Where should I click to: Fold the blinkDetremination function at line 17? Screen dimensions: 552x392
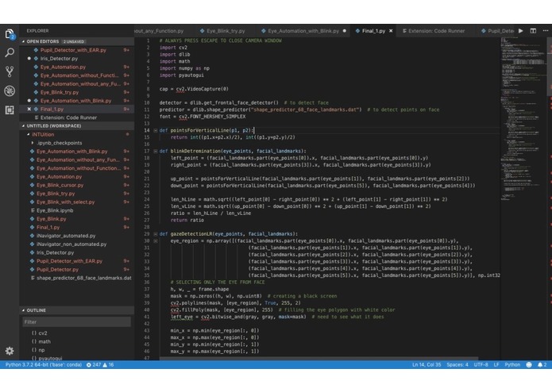pos(155,152)
